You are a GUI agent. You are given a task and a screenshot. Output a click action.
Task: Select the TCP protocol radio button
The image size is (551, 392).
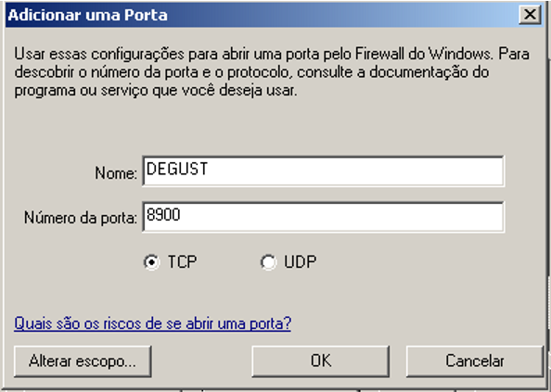pos(152,262)
